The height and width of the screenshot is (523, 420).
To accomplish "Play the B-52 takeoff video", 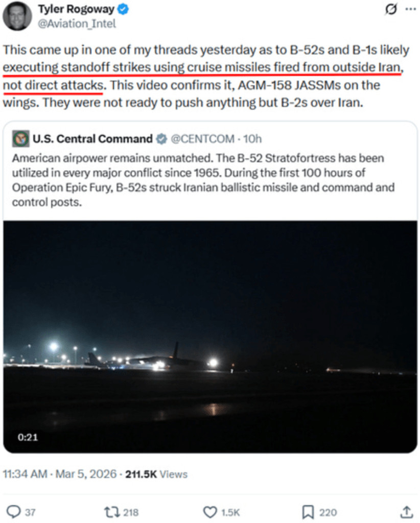I will (x=210, y=337).
